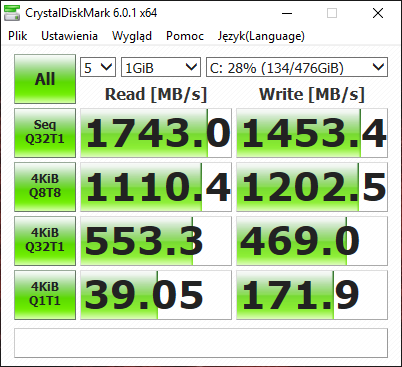Open the Ustawienia menu

(69, 36)
